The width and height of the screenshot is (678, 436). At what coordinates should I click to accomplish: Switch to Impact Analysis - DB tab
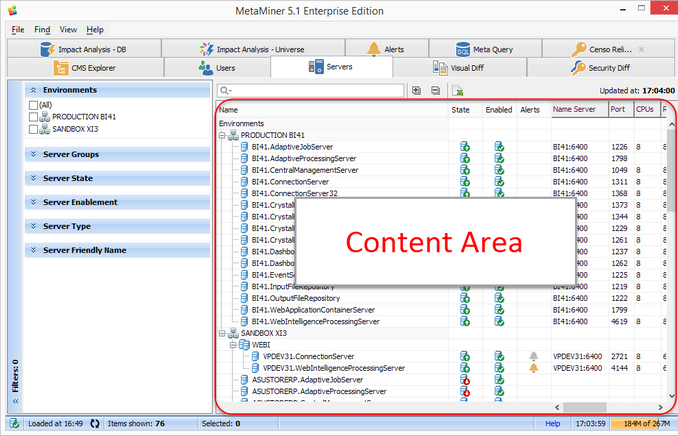pos(84,49)
